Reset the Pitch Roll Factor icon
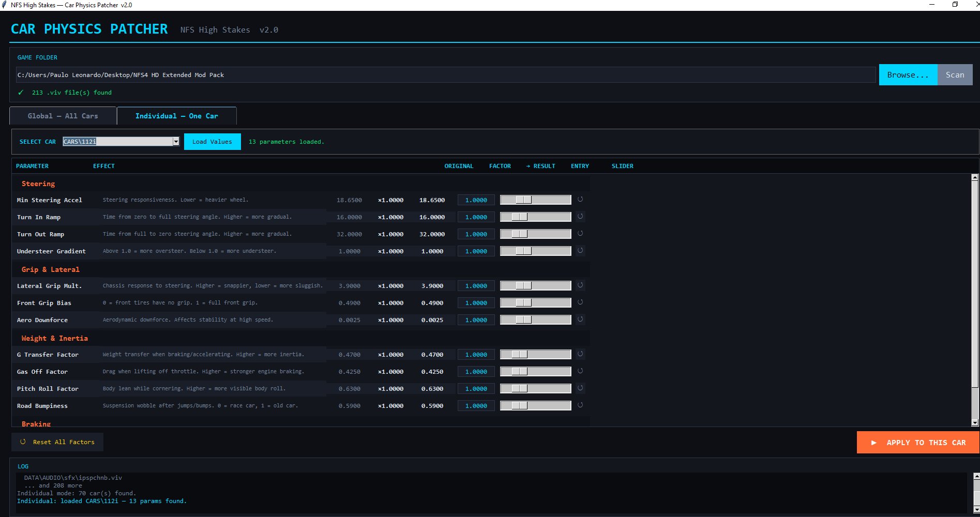 pos(580,388)
